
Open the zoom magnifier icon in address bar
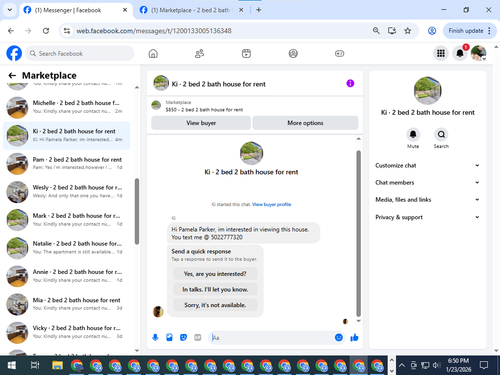[376, 31]
